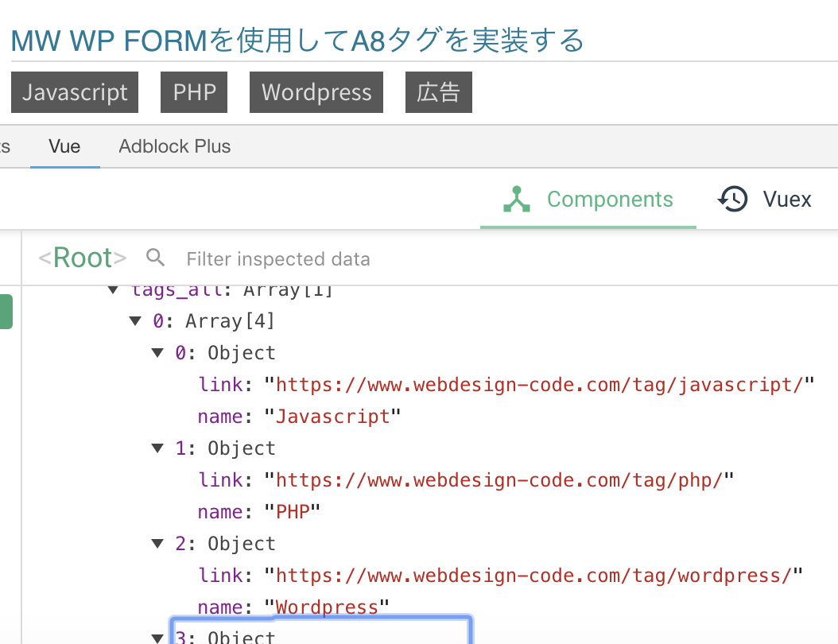Collapse the 1: Object entry
This screenshot has width=838, height=644.
point(157,448)
